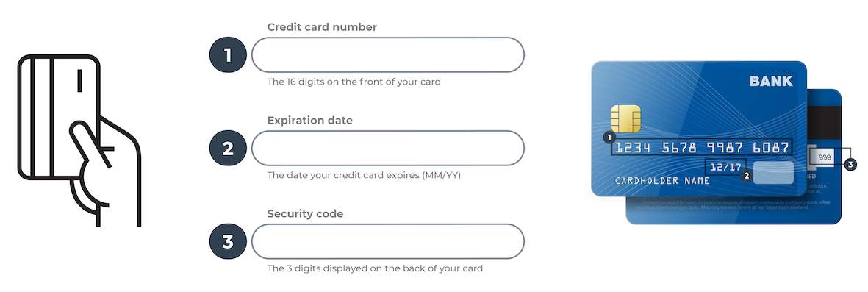
Task: Click the CARDHOLDER NAME text on card
Action: 663,181
